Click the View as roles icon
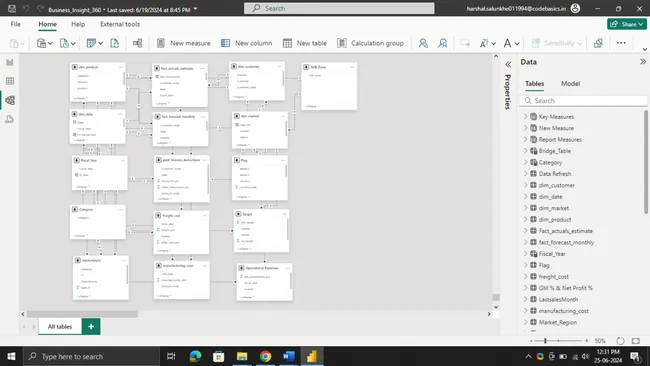This screenshot has height=366, width=650. click(x=443, y=43)
